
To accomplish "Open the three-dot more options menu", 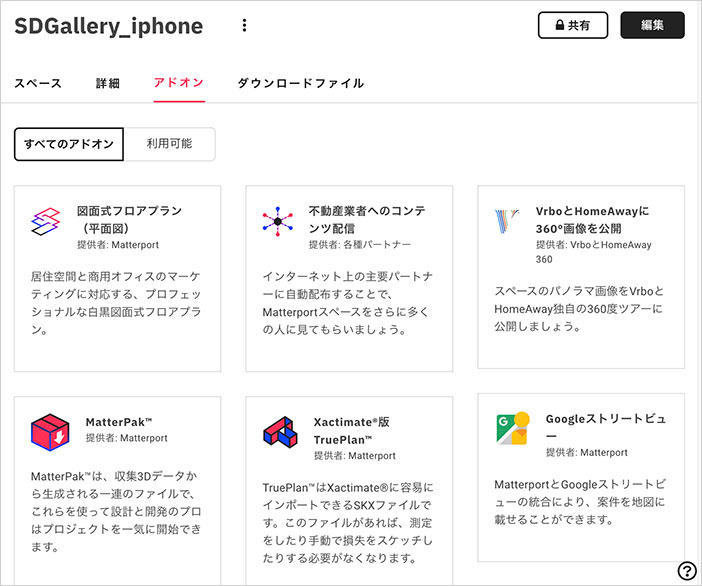I will pos(245,26).
